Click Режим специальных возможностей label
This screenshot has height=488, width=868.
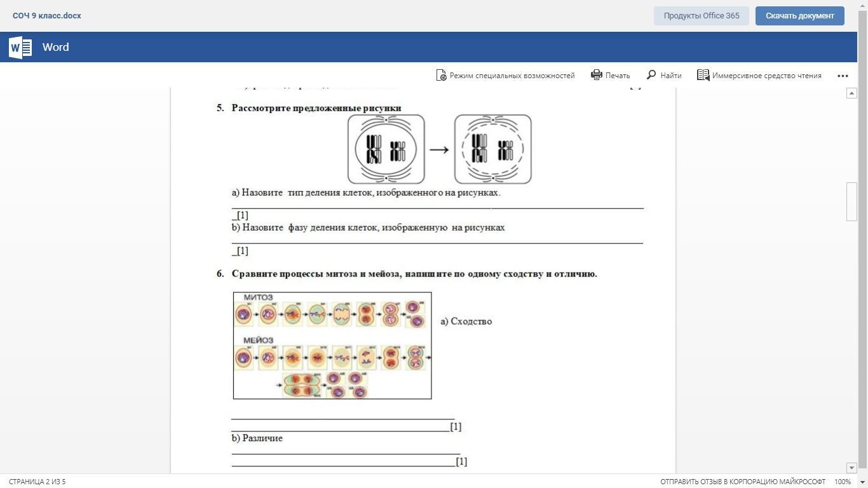512,76
